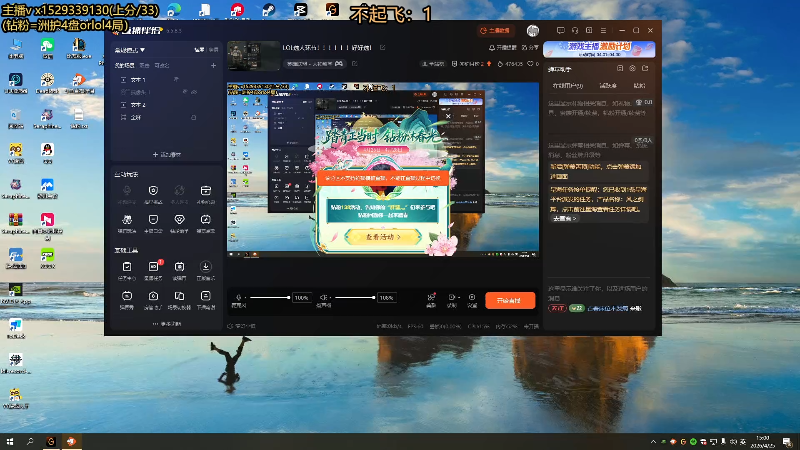Select the 全屏 source row

(166, 117)
